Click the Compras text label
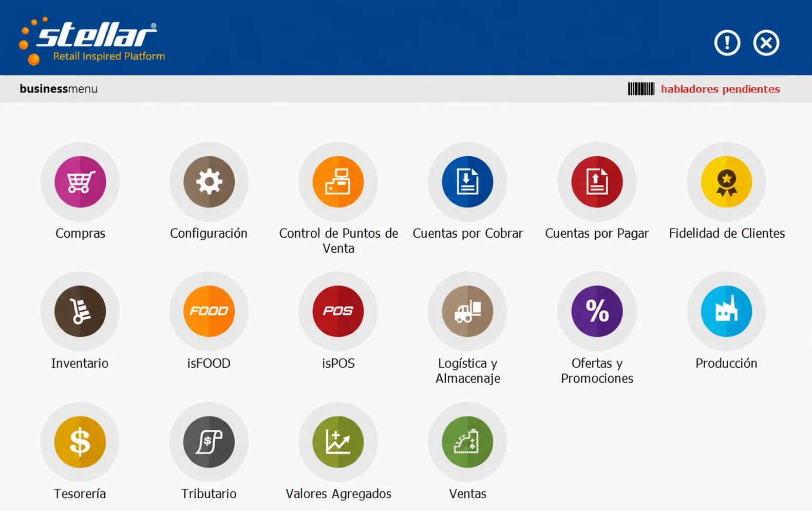The height and width of the screenshot is (511, 812). [x=80, y=233]
